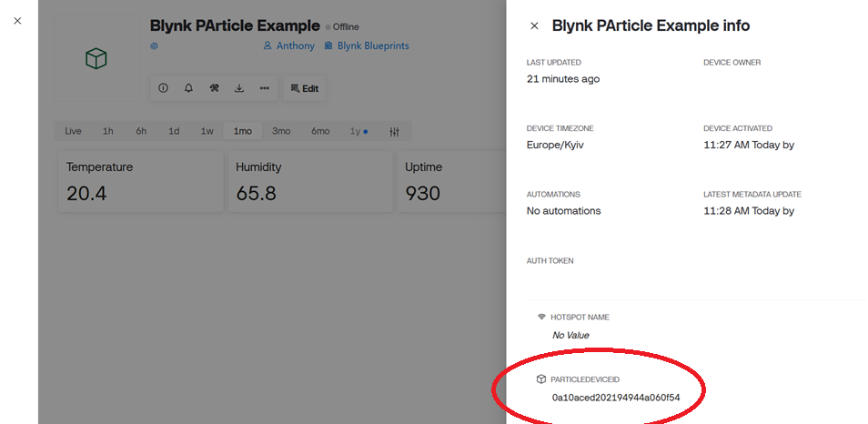The image size is (868, 424).
Task: Click the Temperature widget value 20.4
Action: tap(87, 193)
